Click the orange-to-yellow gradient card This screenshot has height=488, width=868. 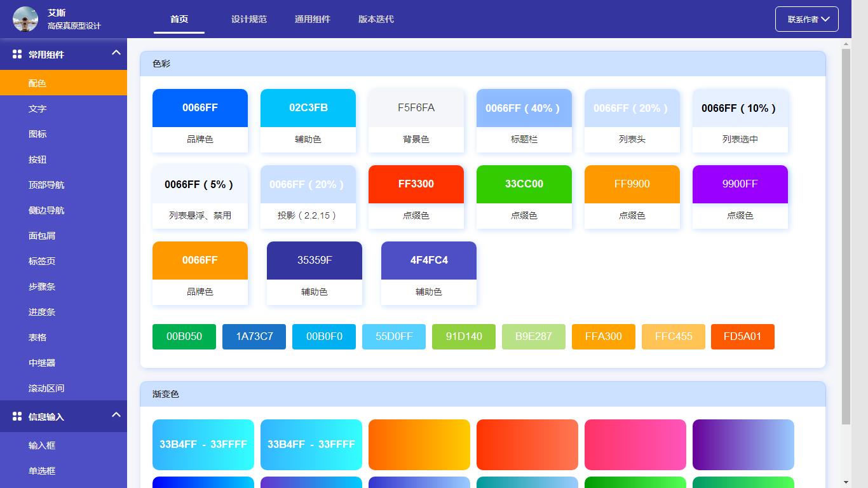tap(419, 445)
